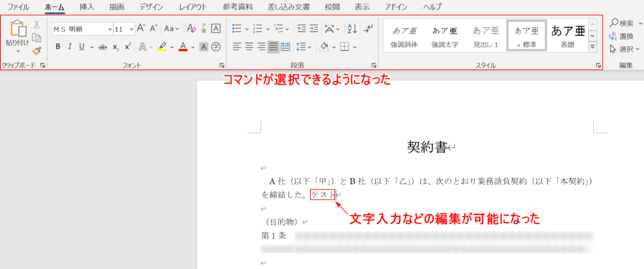Open the font name dropdown

click(x=110, y=29)
